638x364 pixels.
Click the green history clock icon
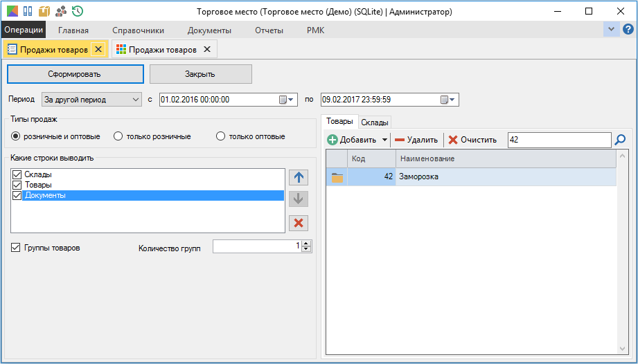tap(78, 11)
